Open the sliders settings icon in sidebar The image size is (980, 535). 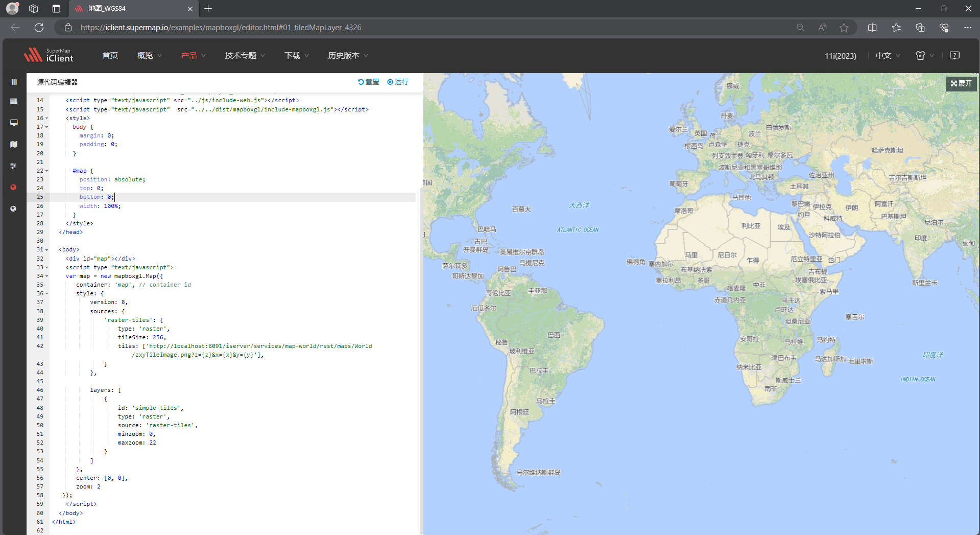(14, 166)
